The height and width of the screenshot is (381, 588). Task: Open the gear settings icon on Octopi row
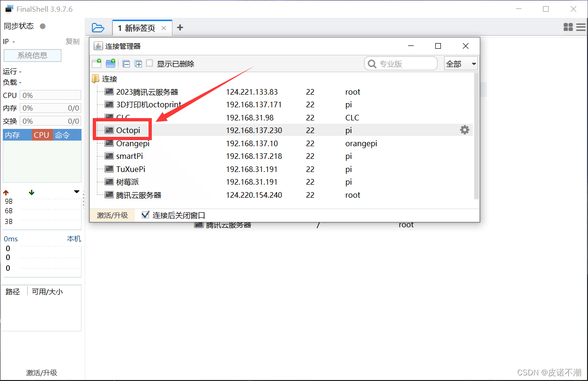464,130
